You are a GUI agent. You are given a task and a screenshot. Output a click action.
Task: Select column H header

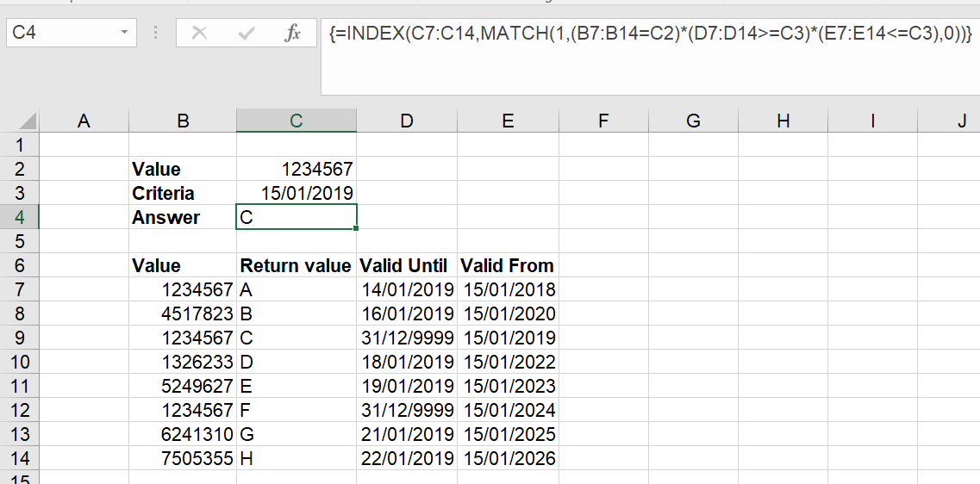(783, 121)
